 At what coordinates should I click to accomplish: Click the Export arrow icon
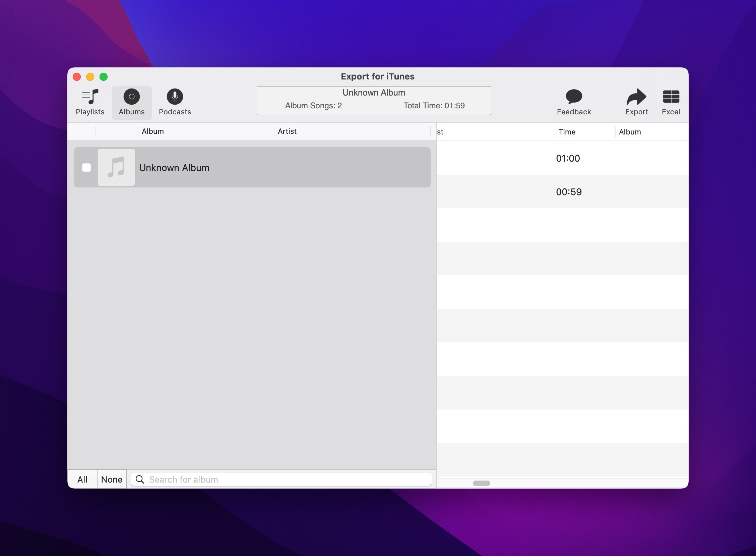tap(636, 97)
